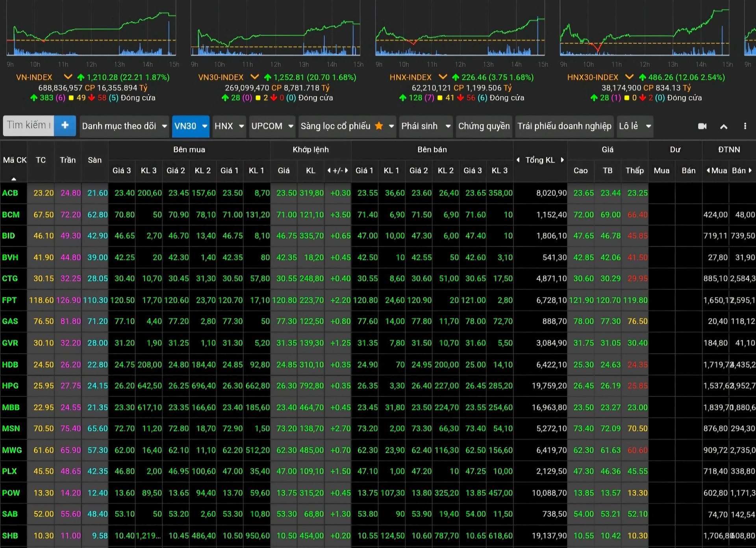
Task: Click ACB ceiling price 24.80
Action: pyautogui.click(x=70, y=193)
